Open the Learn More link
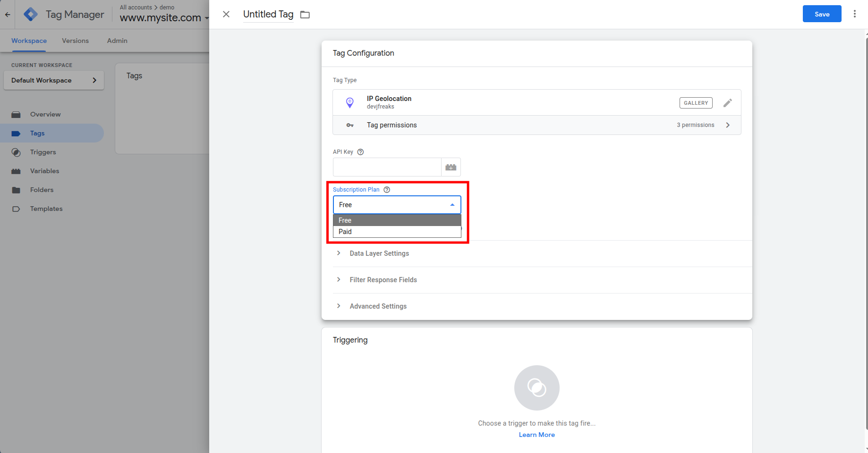The height and width of the screenshot is (453, 868). click(x=537, y=435)
